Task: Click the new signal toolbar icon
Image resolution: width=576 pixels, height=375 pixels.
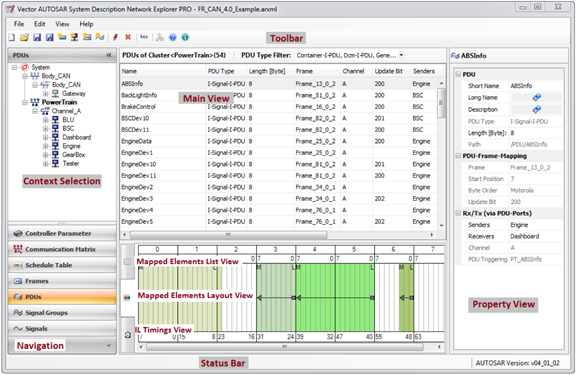Action: [x=100, y=37]
